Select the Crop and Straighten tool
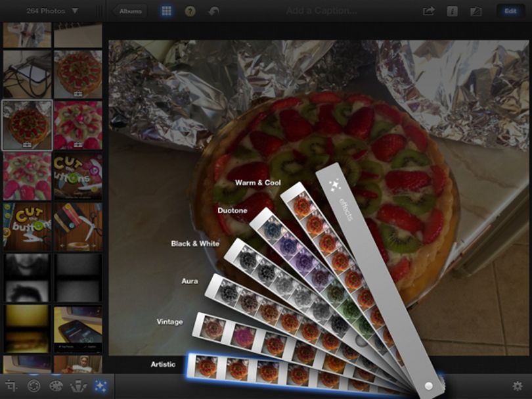The width and height of the screenshot is (532, 399). [11, 386]
